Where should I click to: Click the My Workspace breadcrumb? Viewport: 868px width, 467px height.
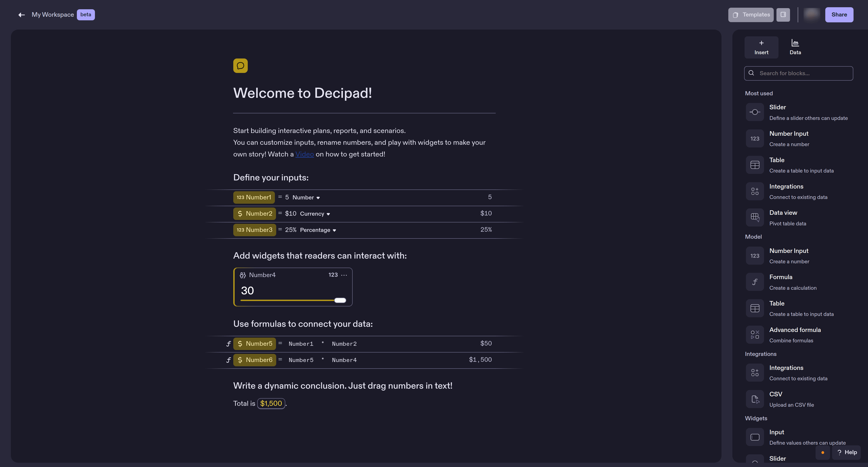pyautogui.click(x=53, y=15)
